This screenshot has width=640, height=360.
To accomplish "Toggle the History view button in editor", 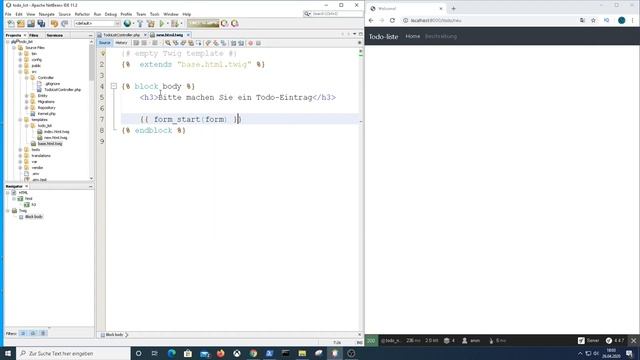I will point(121,43).
